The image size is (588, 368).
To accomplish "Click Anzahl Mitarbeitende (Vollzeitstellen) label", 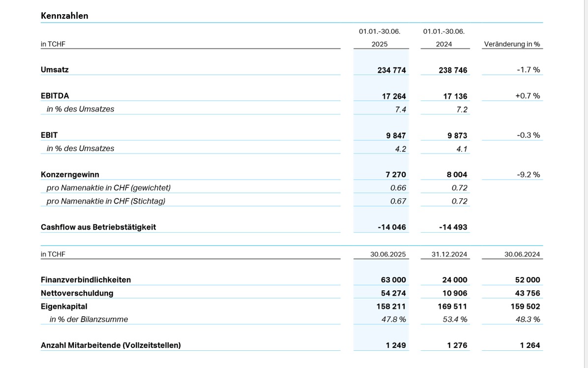I will pos(111,345).
